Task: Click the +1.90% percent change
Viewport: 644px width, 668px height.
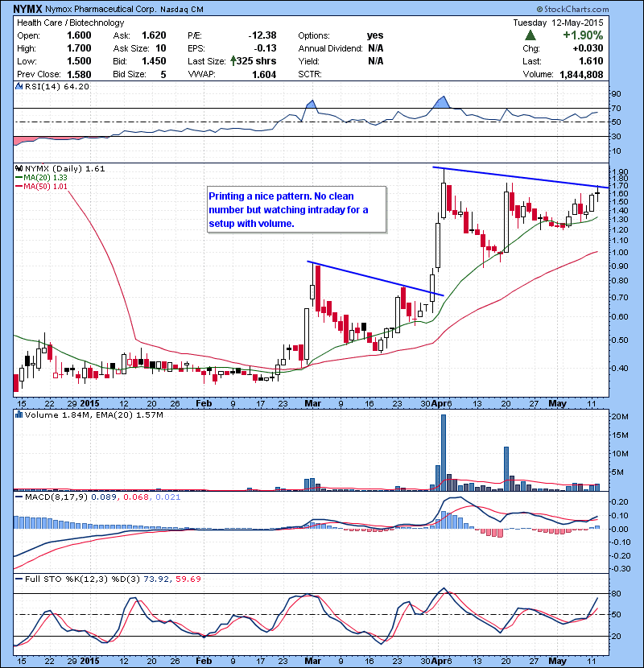Action: click(583, 35)
